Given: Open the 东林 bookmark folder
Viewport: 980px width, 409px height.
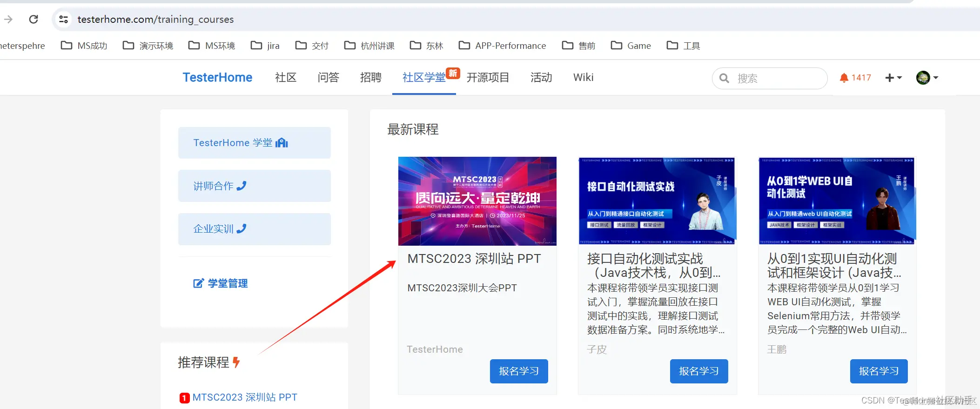Looking at the screenshot, I should [x=426, y=46].
